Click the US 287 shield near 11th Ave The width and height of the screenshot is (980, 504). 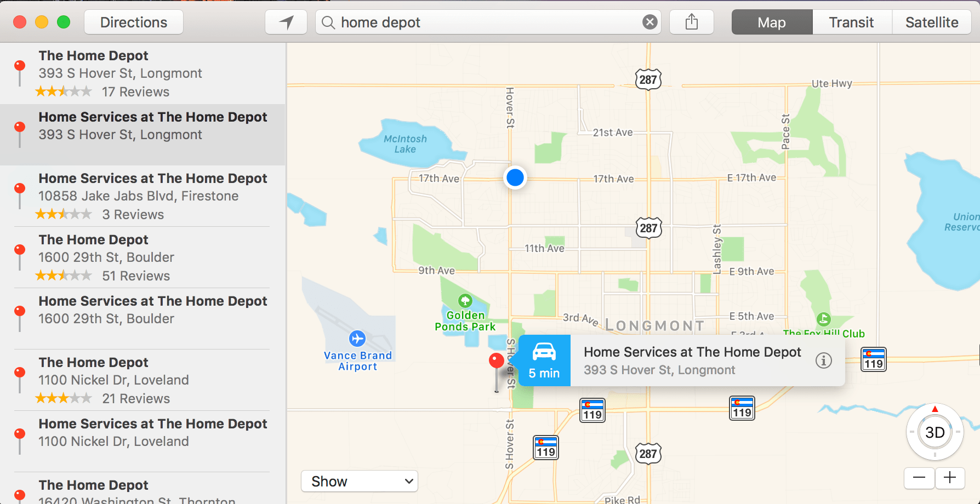(648, 228)
